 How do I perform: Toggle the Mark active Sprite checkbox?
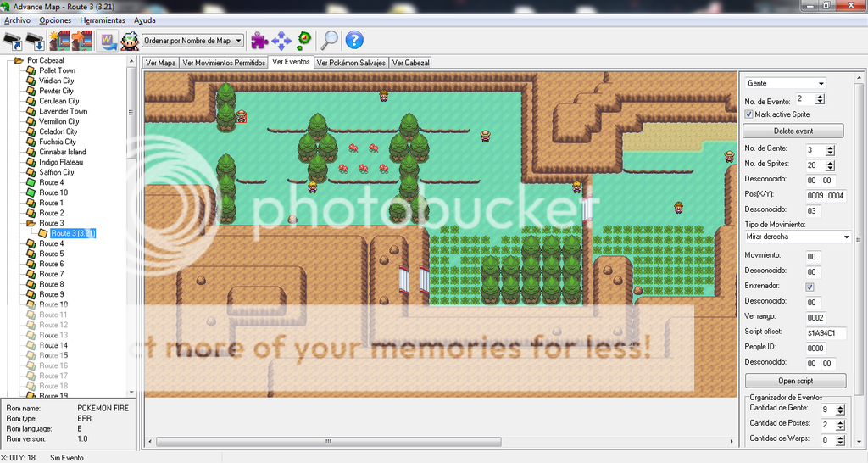point(749,114)
